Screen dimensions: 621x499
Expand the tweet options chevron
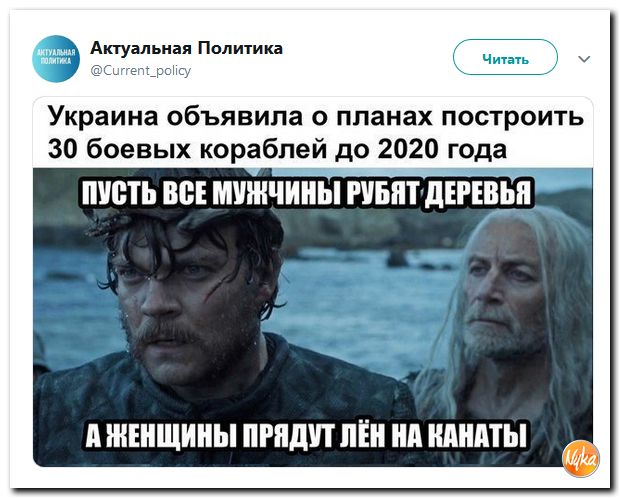[584, 59]
